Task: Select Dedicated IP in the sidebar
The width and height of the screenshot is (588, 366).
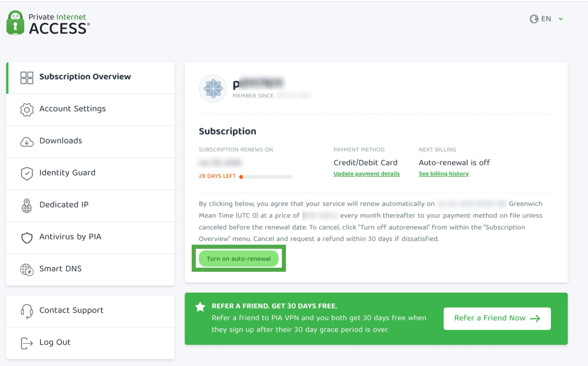Action: pyautogui.click(x=90, y=206)
